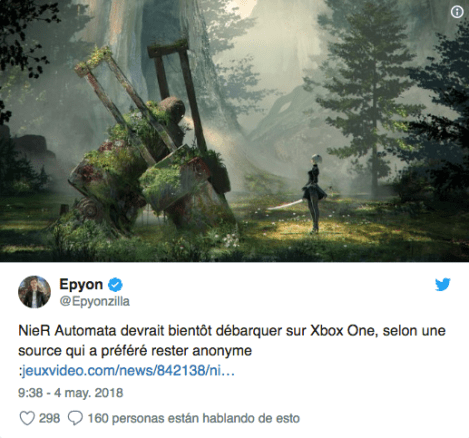Click the tweet line starting 'NieR Automata devrait'
The width and height of the screenshot is (469, 438).
[232, 331]
